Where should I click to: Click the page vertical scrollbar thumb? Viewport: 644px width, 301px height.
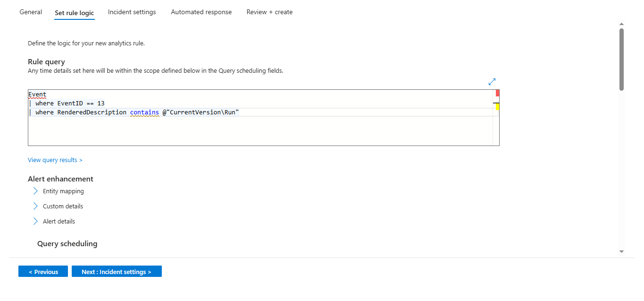(622, 59)
